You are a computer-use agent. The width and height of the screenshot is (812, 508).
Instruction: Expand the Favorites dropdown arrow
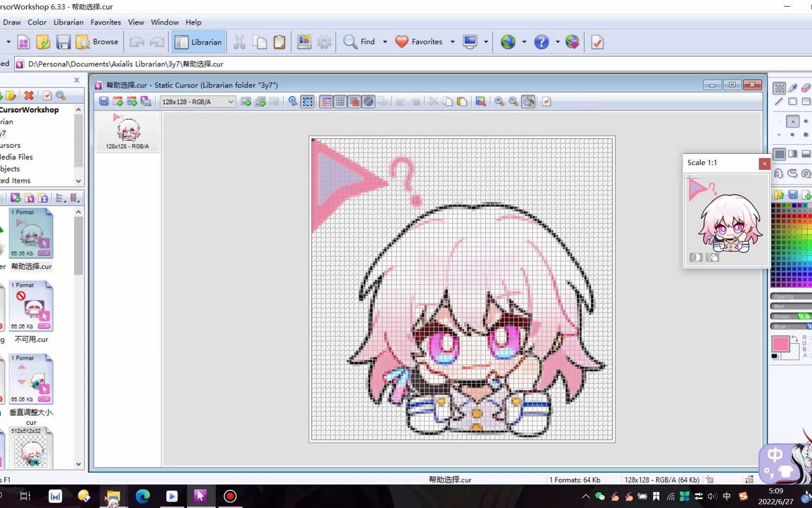point(453,42)
